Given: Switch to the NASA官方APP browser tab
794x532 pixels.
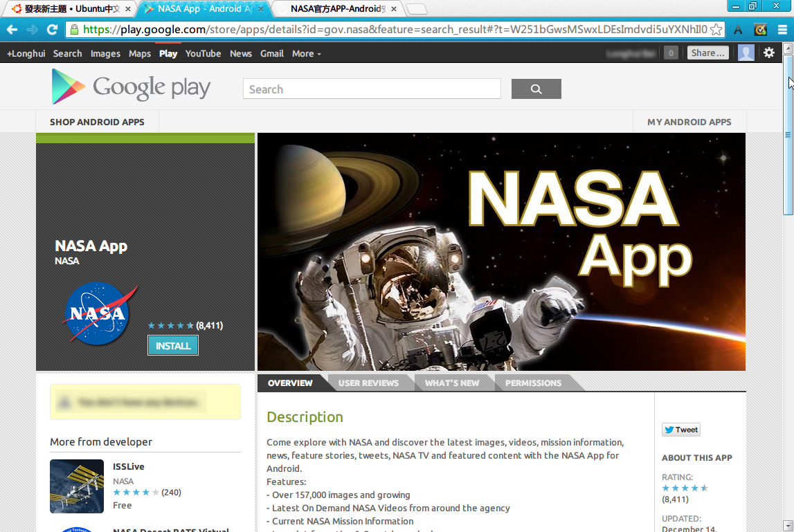Looking at the screenshot, I should pos(337,9).
